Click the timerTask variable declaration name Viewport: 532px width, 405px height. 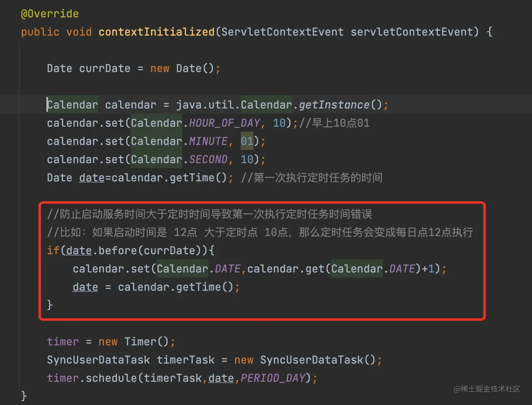186,360
